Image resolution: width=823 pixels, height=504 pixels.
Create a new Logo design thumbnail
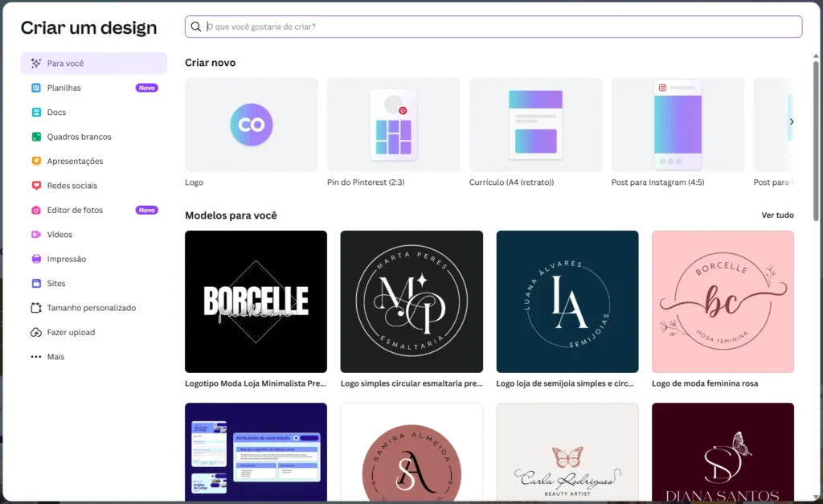(x=252, y=125)
